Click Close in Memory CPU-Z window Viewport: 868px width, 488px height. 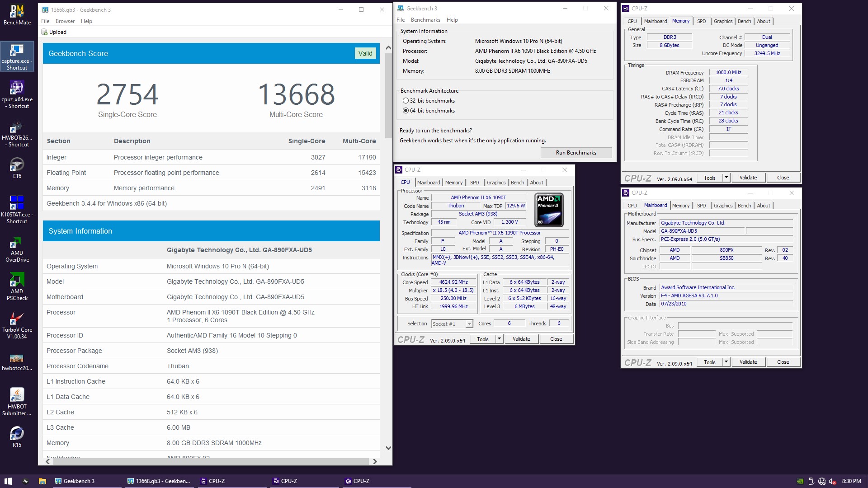click(783, 178)
